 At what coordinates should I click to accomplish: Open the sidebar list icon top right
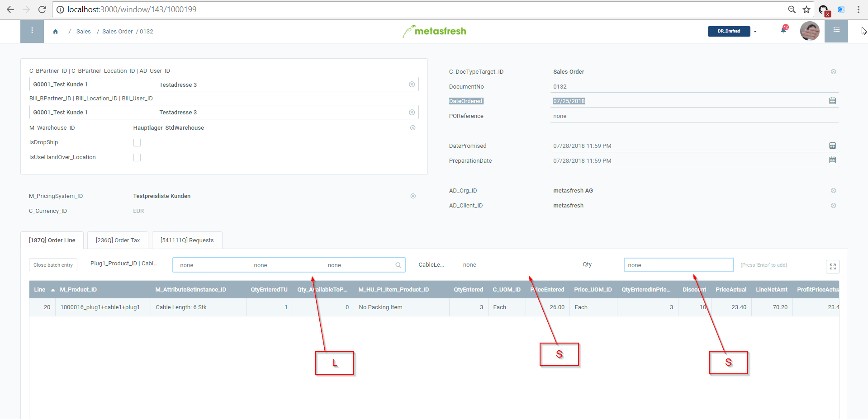pos(836,31)
